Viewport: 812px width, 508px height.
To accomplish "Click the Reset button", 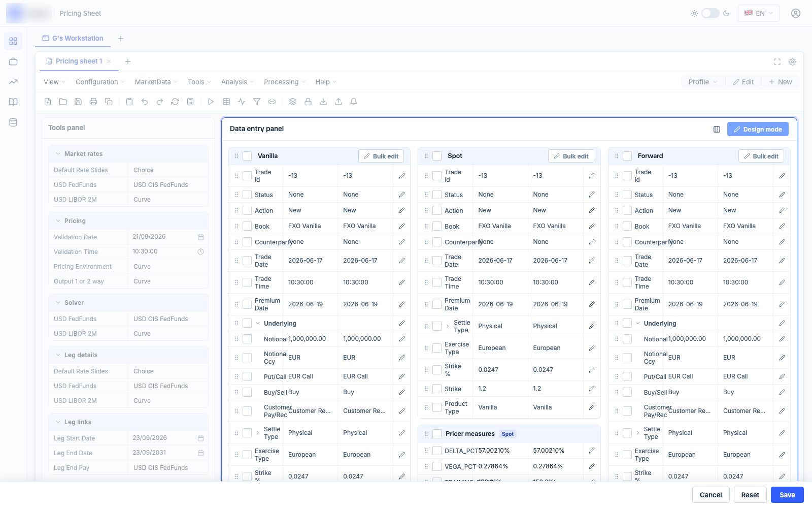I will (750, 495).
